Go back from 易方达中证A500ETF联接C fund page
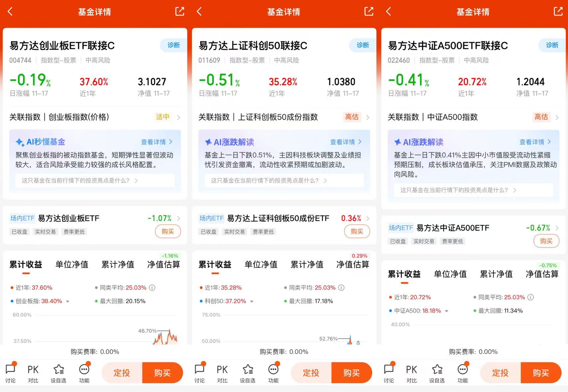The image size is (568, 392). (388, 12)
